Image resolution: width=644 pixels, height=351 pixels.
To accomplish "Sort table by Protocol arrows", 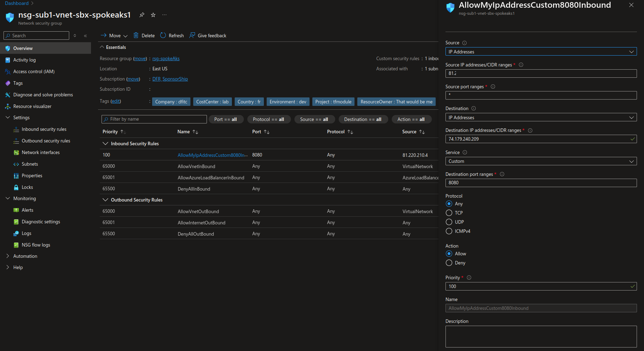I will coord(350,132).
